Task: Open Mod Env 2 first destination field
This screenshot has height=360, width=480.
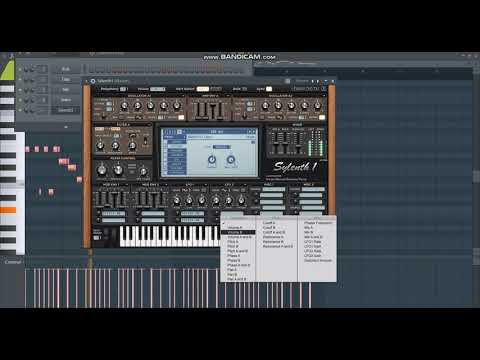Action: click(x=153, y=213)
